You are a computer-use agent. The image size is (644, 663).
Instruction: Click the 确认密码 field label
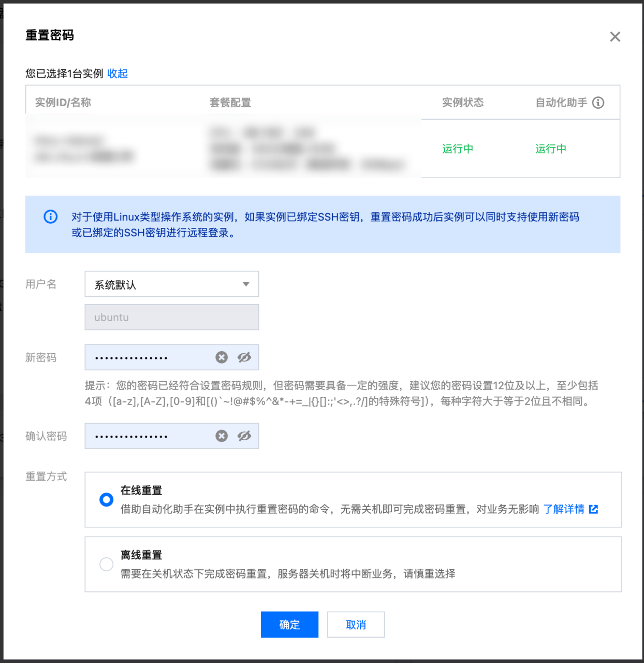[x=46, y=436]
